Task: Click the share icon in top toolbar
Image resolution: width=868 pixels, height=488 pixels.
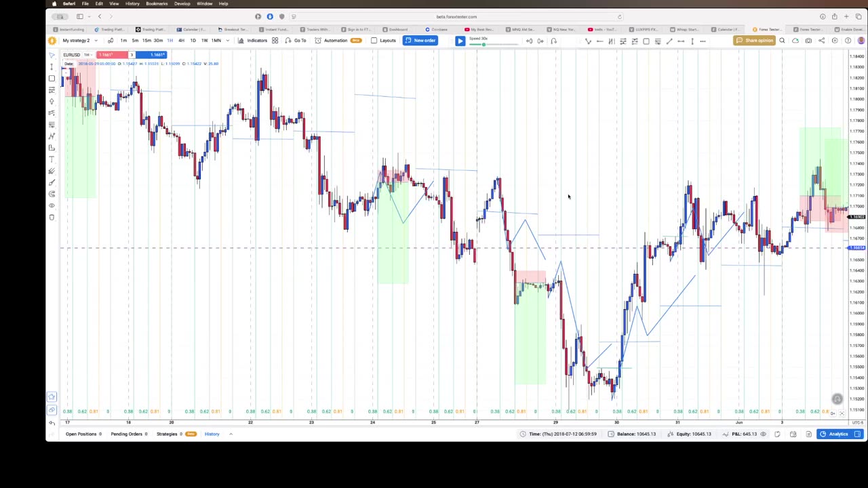Action: pyautogui.click(x=822, y=41)
